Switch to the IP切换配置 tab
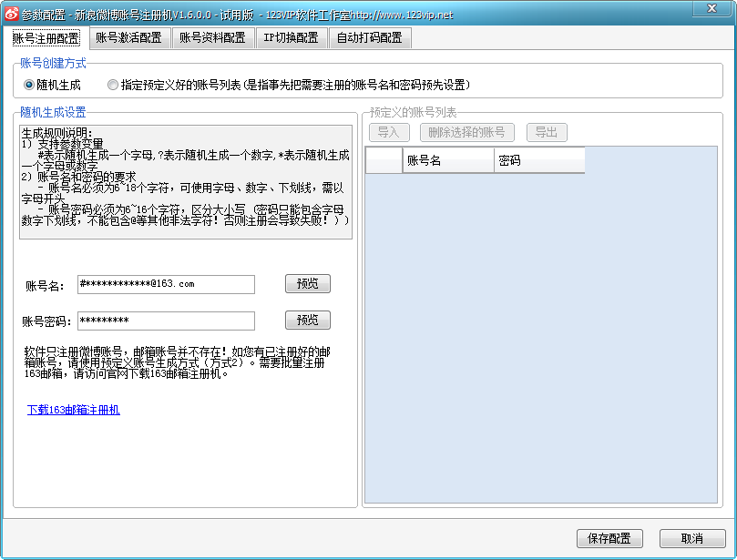737x560 pixels. [291, 38]
